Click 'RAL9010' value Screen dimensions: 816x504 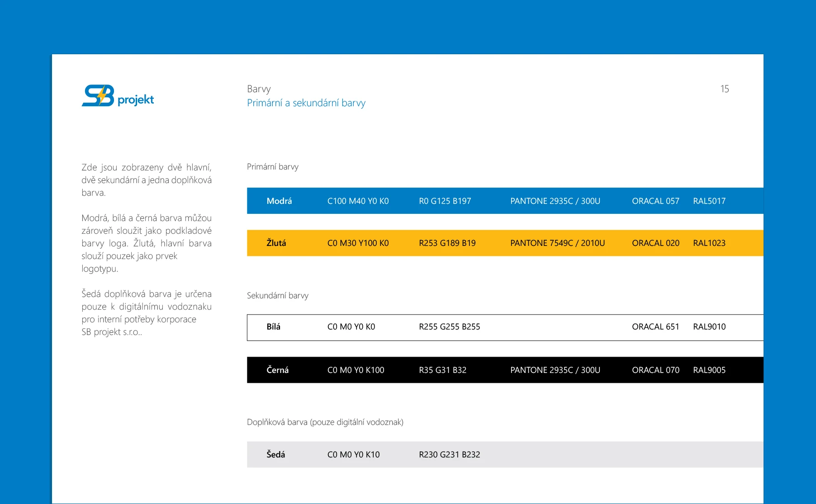[709, 327]
